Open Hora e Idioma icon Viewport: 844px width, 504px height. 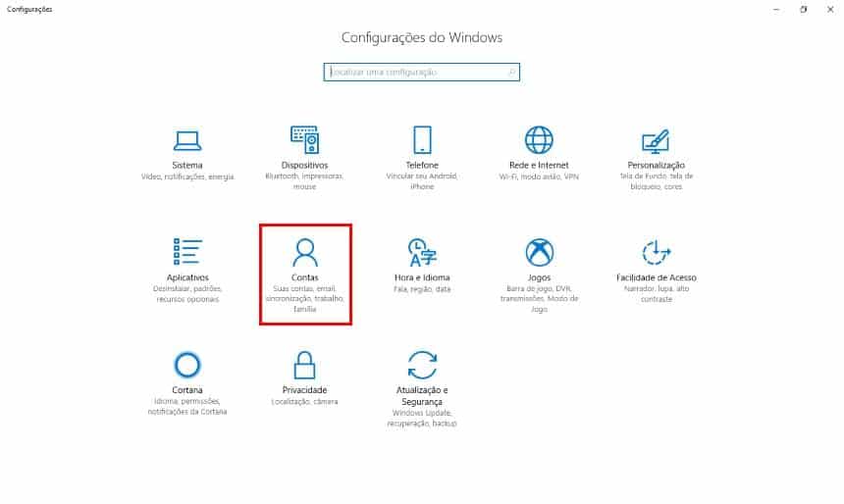pos(422,252)
